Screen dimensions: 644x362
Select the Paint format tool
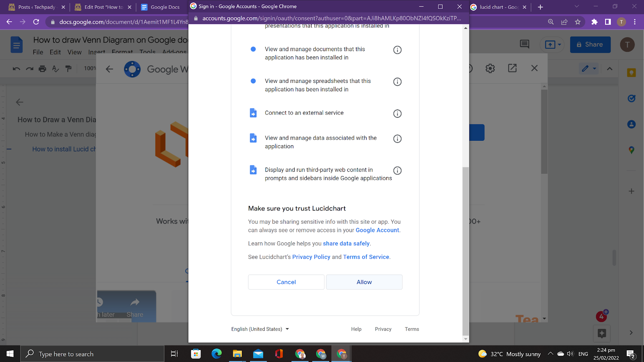click(68, 69)
